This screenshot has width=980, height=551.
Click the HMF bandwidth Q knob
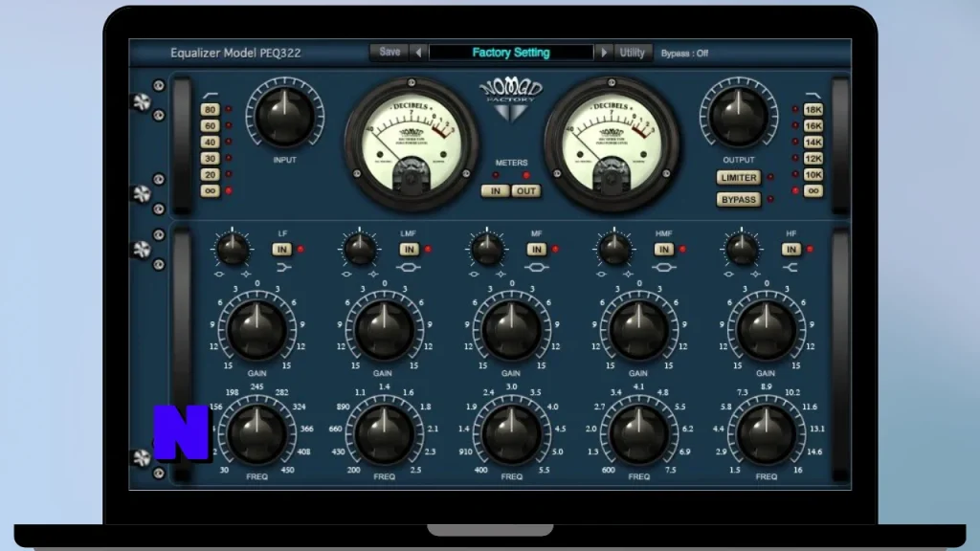point(614,249)
